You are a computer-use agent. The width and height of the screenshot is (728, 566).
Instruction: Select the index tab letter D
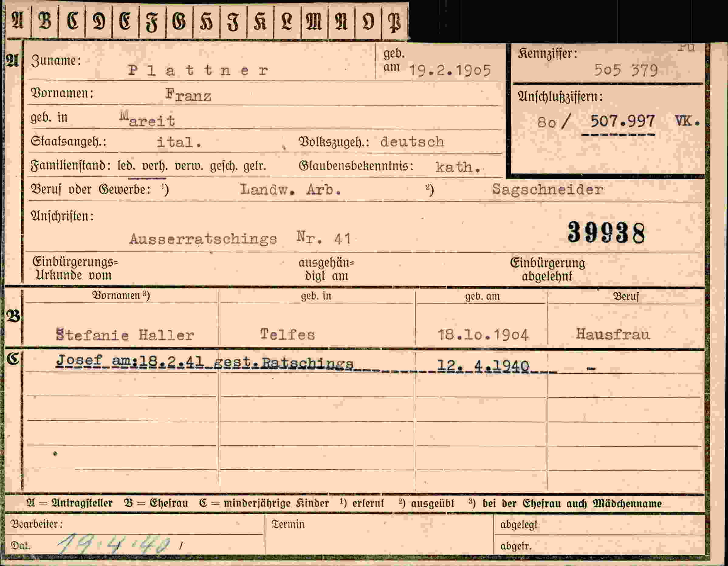point(99,21)
